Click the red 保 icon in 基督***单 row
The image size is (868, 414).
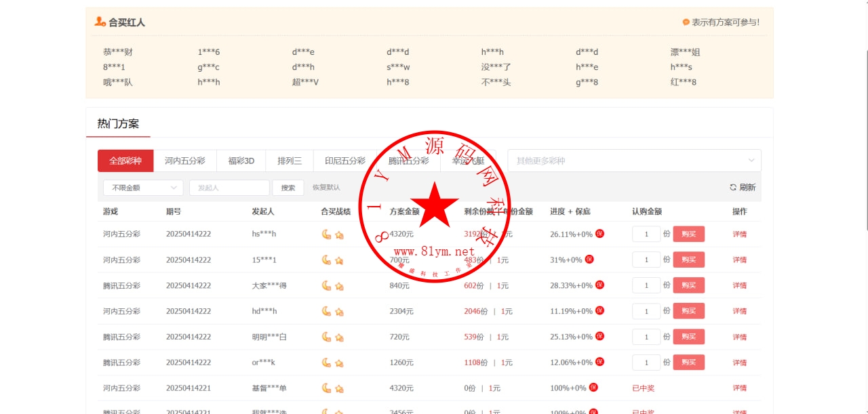pos(593,388)
